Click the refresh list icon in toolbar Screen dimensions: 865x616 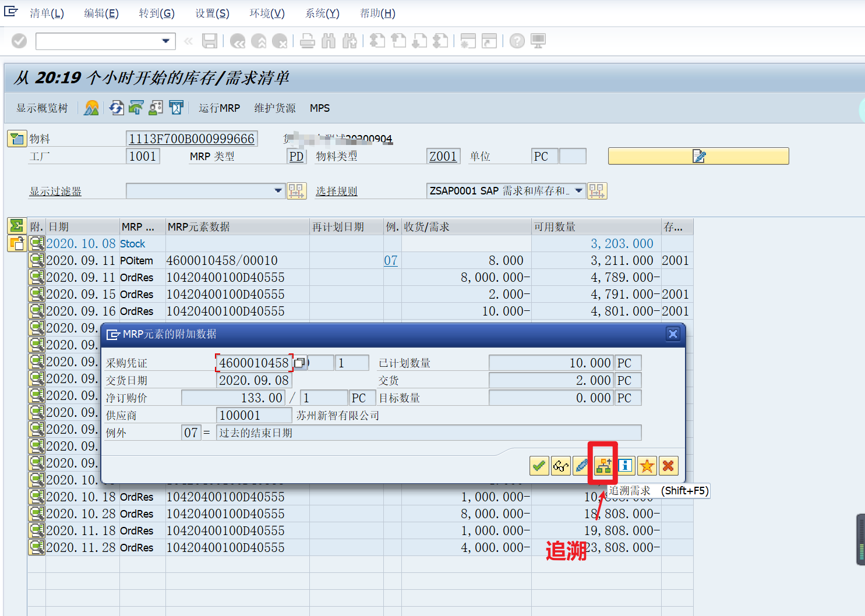(x=116, y=108)
